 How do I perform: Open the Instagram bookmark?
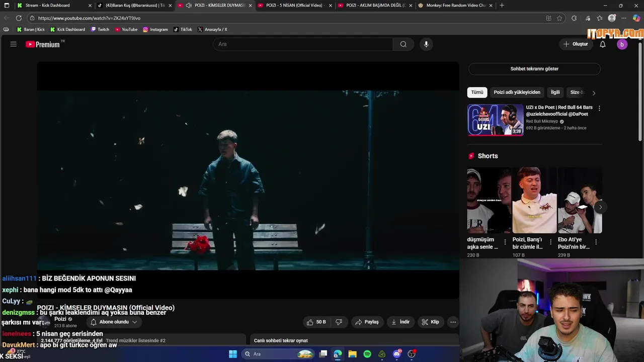pyautogui.click(x=155, y=30)
